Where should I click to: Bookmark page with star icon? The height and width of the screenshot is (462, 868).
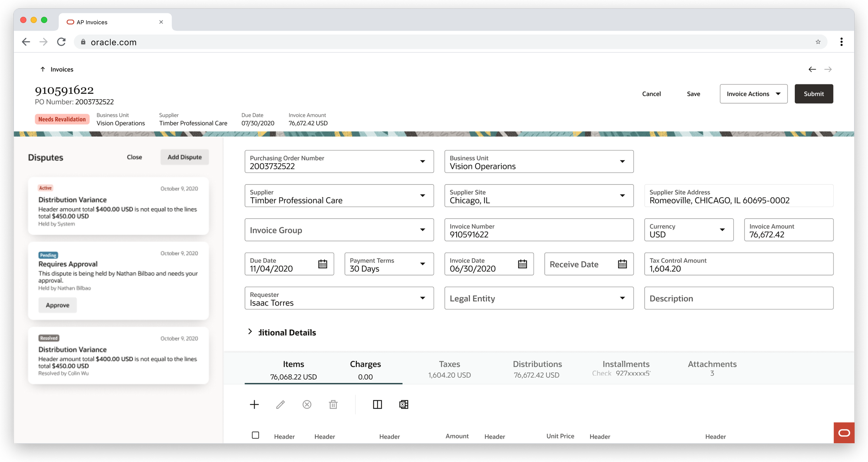coord(818,42)
